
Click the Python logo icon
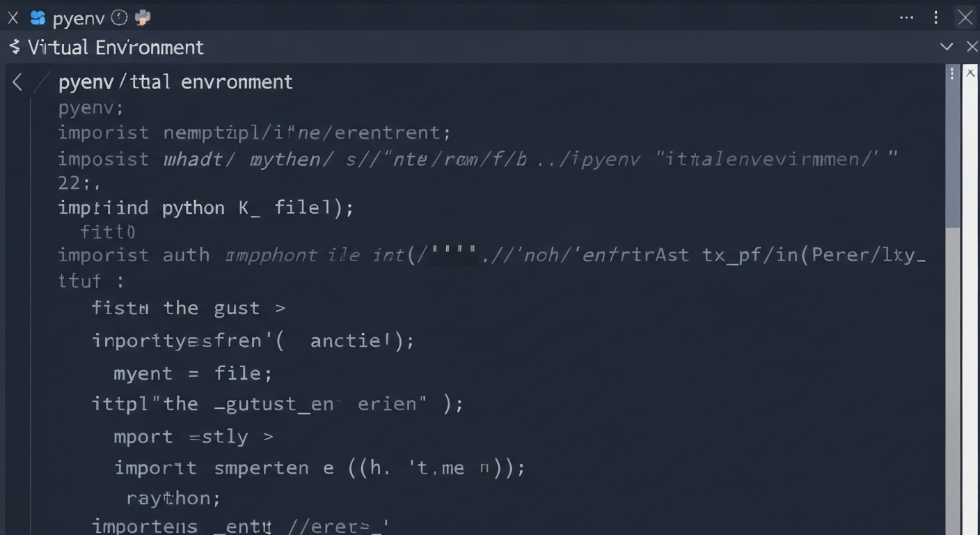(143, 18)
